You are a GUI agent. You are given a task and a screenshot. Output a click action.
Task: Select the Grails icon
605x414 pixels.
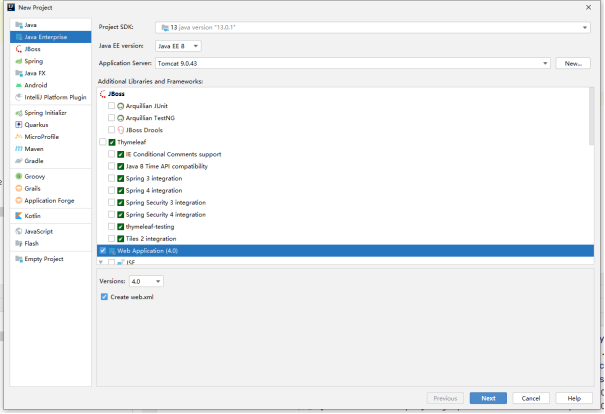[19, 188]
